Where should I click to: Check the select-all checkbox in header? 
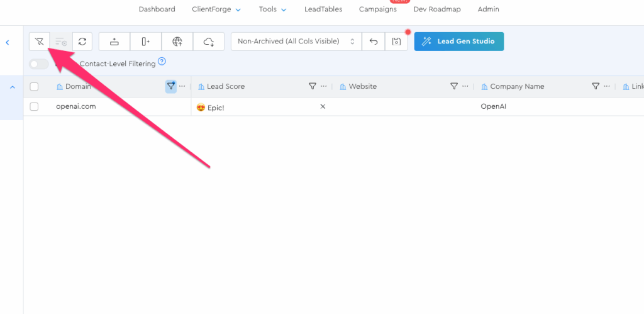click(x=34, y=87)
